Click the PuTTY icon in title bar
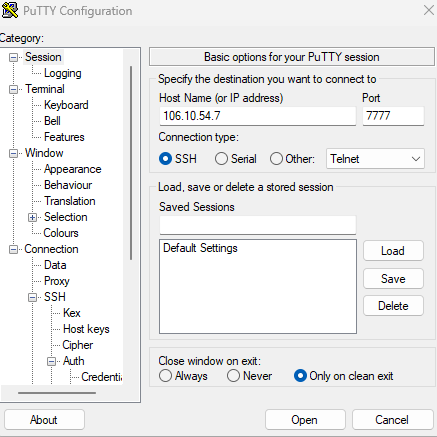The image size is (437, 437). pos(10,10)
